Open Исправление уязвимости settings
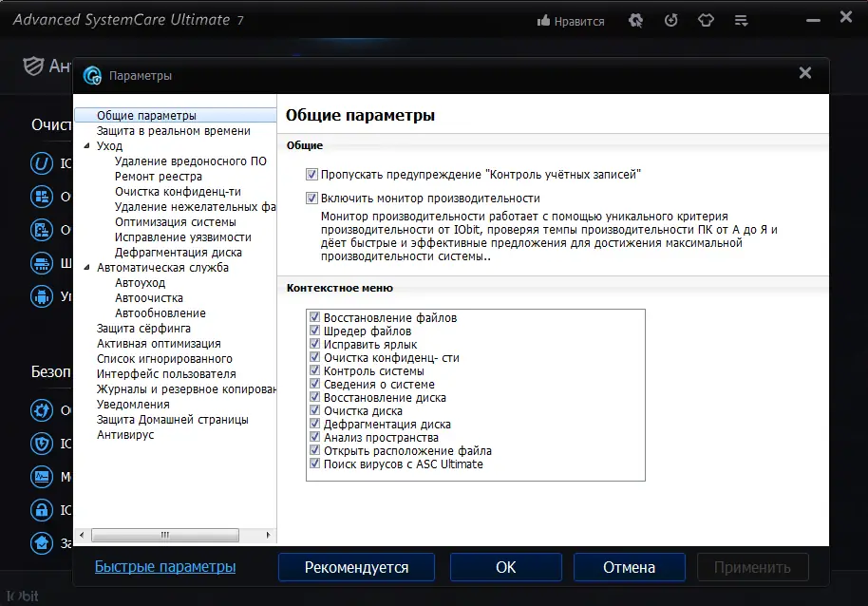868x606 pixels. pyautogui.click(x=182, y=237)
